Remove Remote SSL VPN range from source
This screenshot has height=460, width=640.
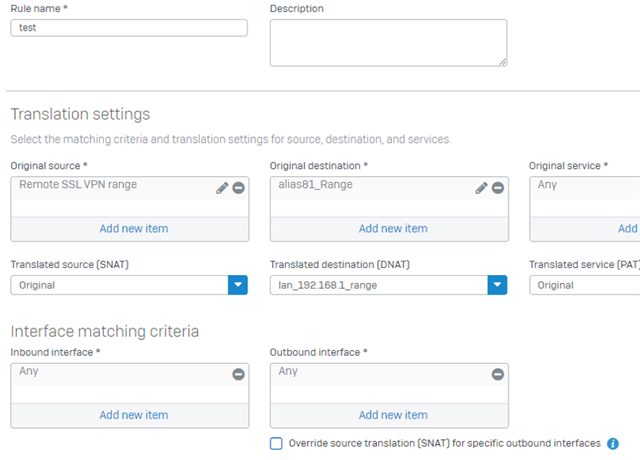click(238, 188)
